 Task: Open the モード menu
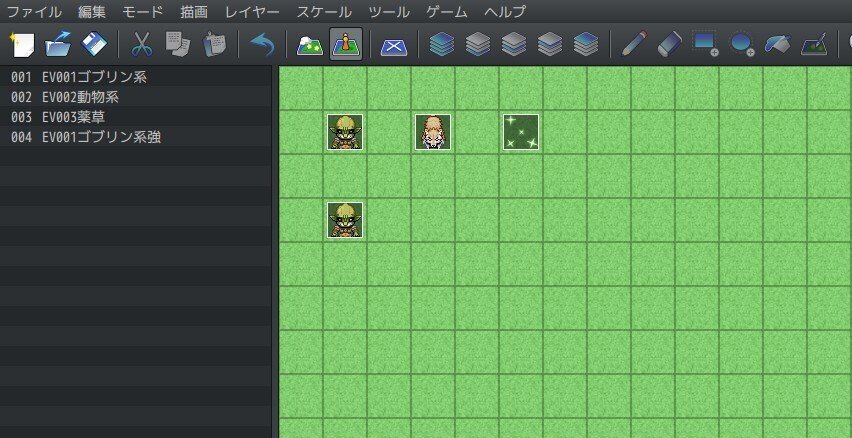click(142, 11)
